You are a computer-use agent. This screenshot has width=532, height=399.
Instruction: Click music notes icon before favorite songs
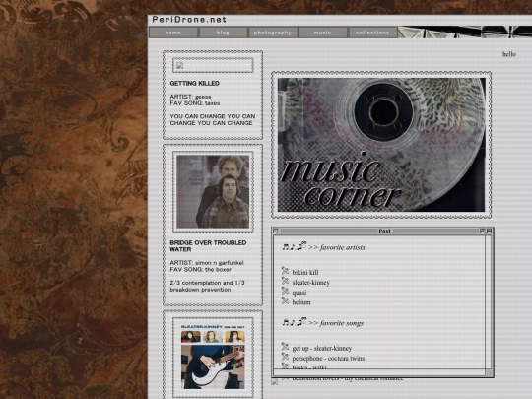tap(295, 322)
